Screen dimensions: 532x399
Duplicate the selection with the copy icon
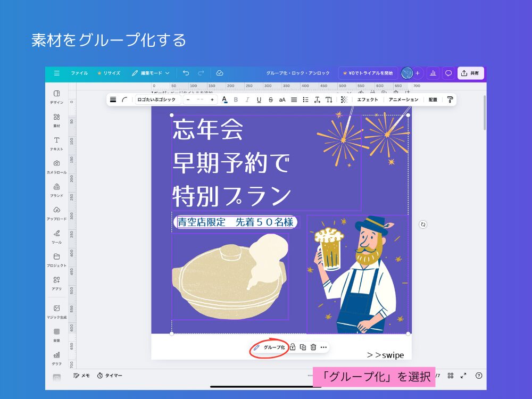302,347
